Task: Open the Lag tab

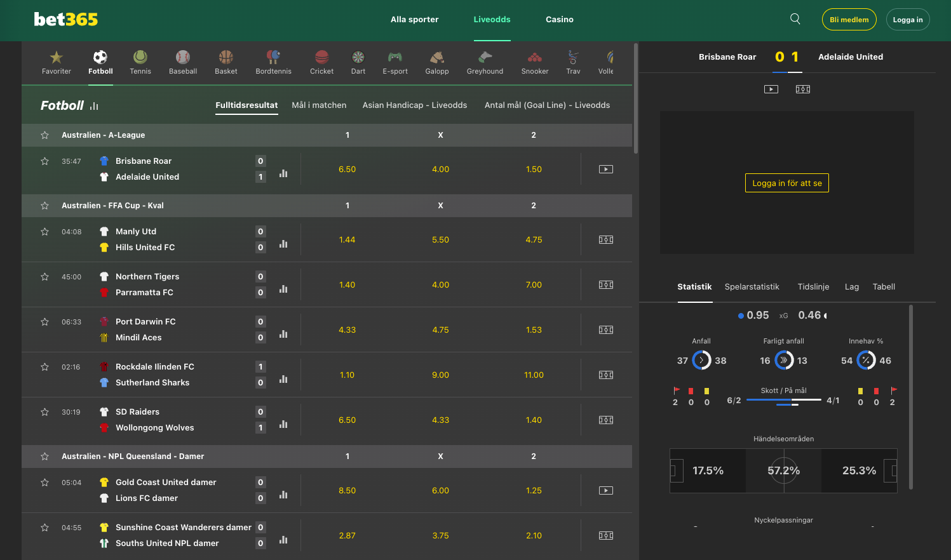Action: click(x=852, y=286)
